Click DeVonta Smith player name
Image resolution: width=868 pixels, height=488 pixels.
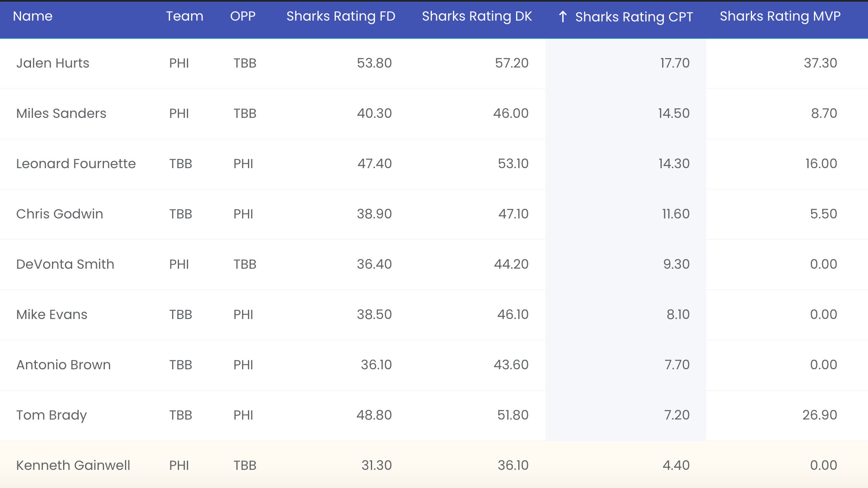pyautogui.click(x=65, y=264)
